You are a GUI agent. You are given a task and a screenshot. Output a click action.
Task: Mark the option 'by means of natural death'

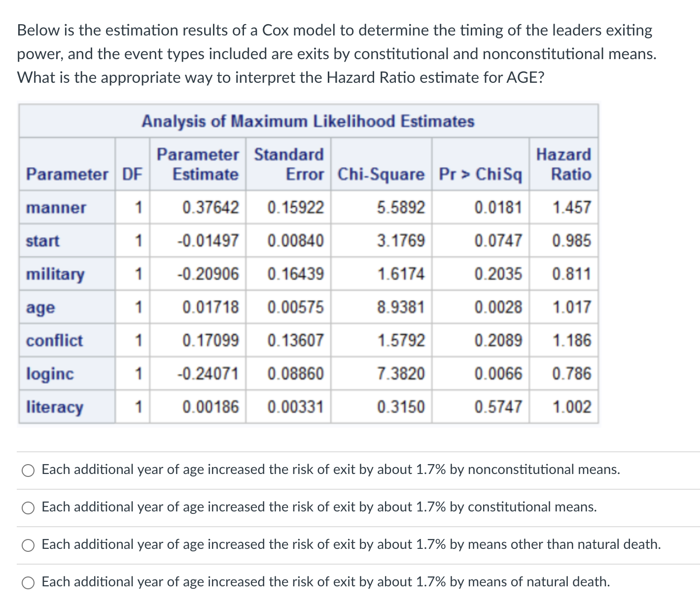click(29, 583)
